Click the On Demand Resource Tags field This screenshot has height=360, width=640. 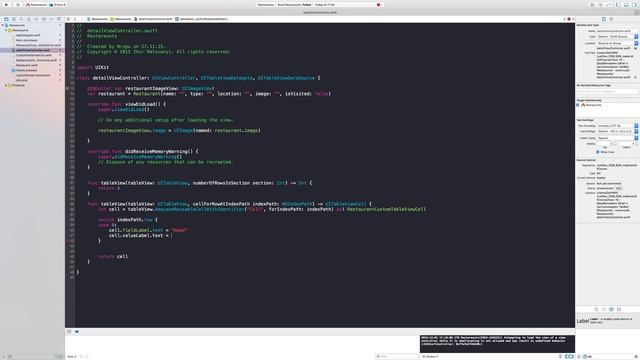tap(607, 91)
